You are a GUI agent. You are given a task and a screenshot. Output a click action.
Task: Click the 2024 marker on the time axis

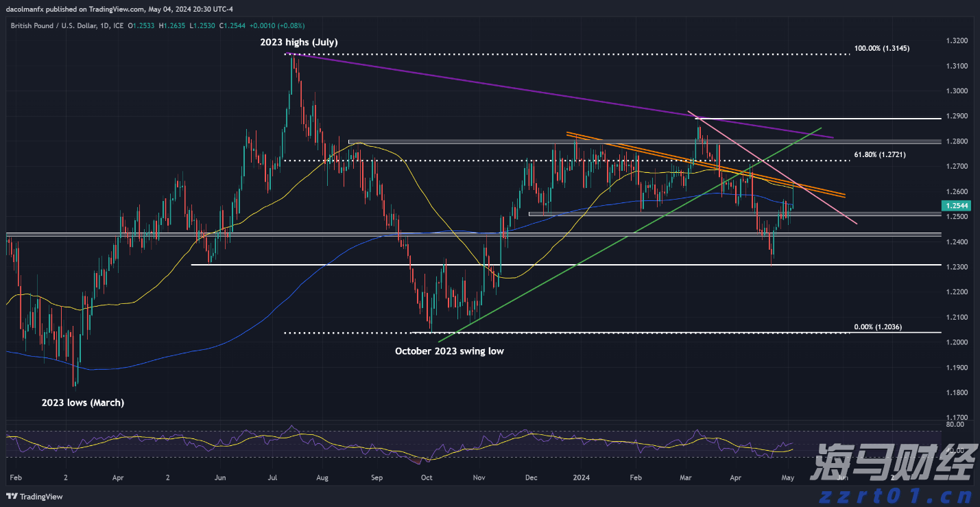tap(582, 476)
